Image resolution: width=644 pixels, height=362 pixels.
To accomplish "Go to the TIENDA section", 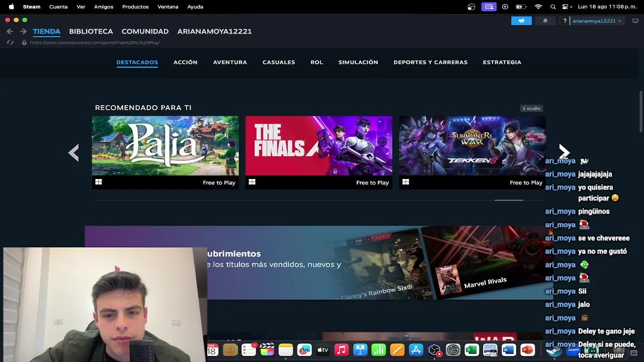I will 46,31.
